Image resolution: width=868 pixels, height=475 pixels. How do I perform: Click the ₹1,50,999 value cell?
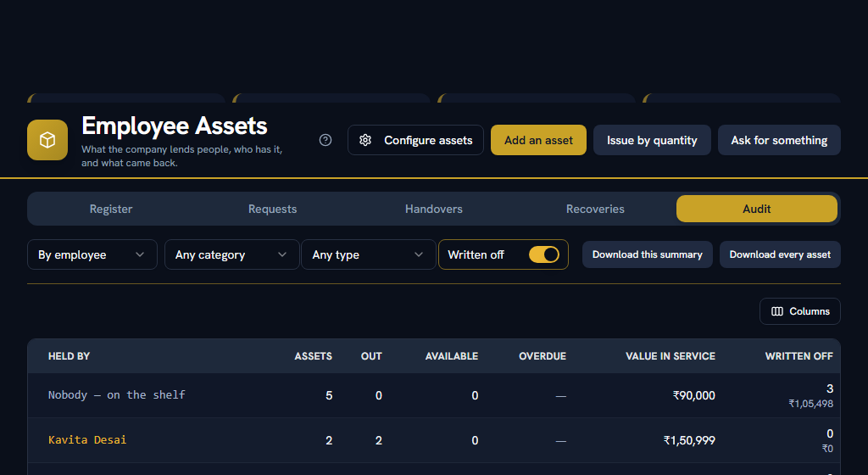click(x=689, y=440)
